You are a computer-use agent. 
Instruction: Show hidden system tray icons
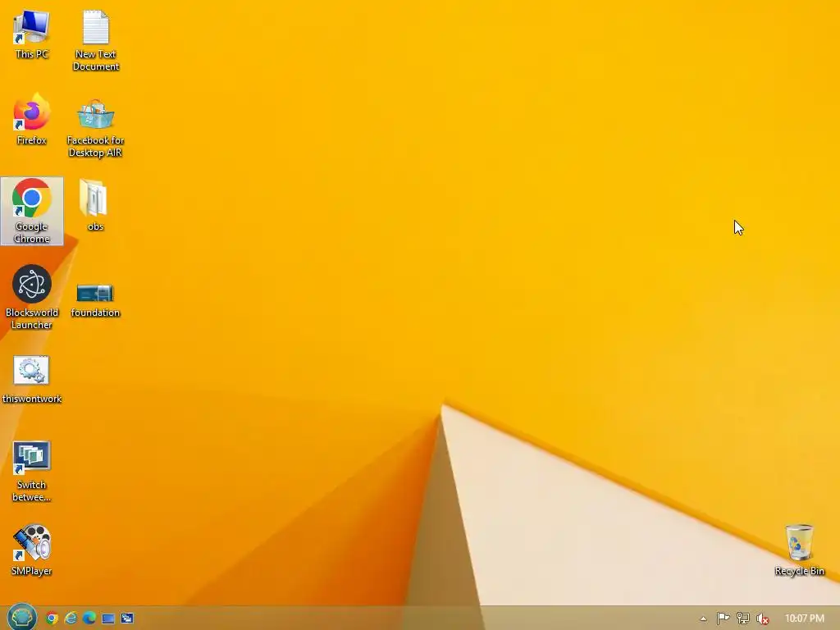(703, 619)
